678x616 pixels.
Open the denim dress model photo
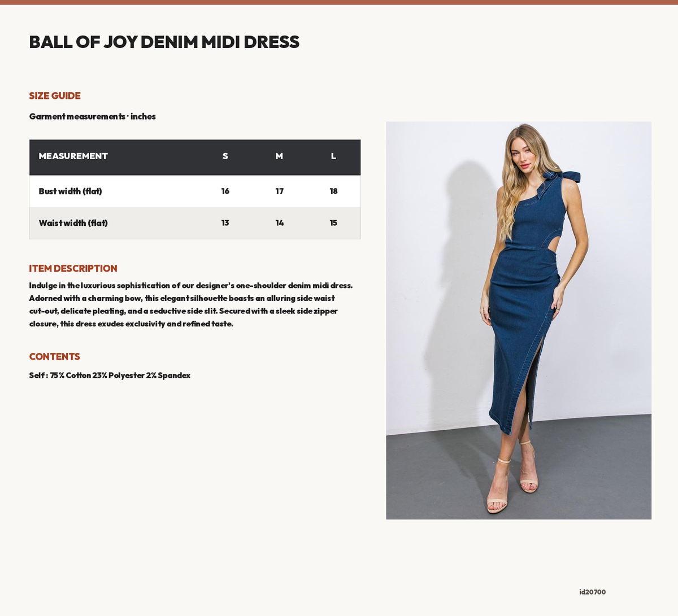pyautogui.click(x=519, y=321)
